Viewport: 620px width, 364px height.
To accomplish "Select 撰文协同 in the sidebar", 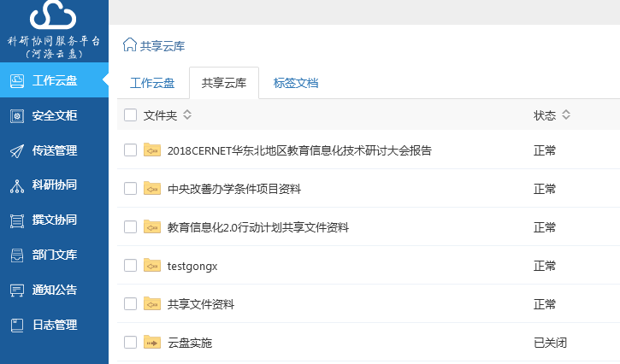I will coord(55,220).
